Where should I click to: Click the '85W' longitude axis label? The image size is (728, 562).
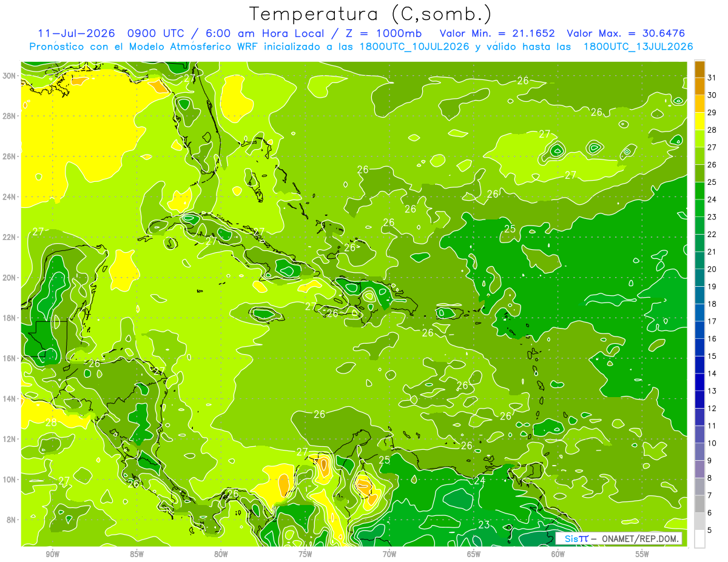coord(137,554)
